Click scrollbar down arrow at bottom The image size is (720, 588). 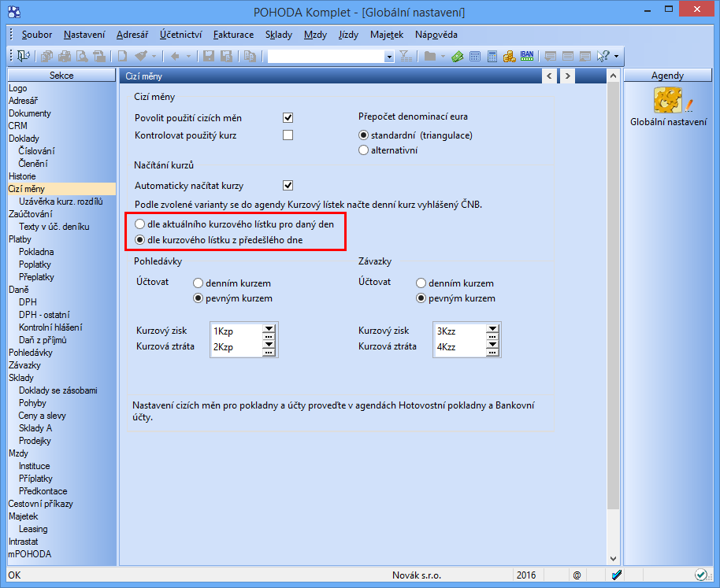pyautogui.click(x=613, y=559)
